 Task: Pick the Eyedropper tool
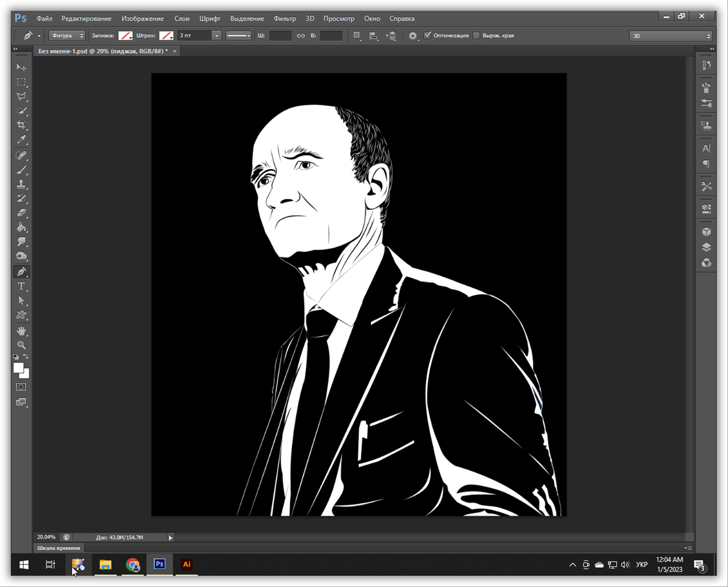[21, 139]
